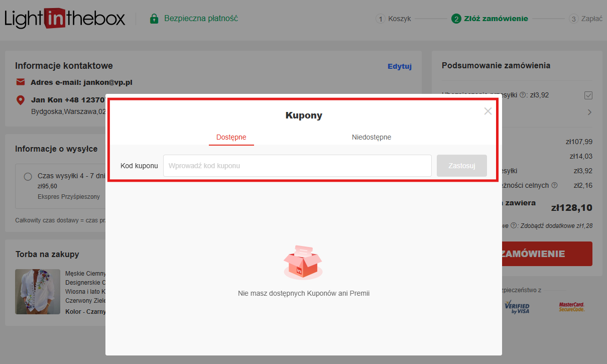This screenshot has height=364, width=607.
Task: Switch to the Dostępne tab
Action: 231,137
